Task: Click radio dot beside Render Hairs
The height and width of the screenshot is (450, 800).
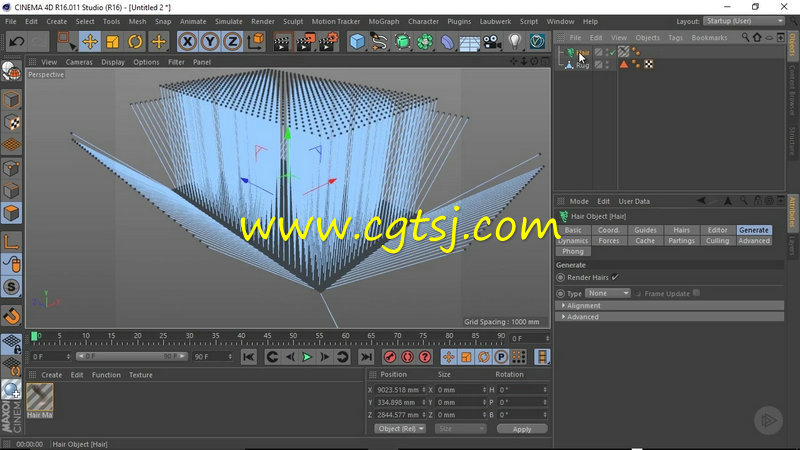Action: pyautogui.click(x=561, y=278)
